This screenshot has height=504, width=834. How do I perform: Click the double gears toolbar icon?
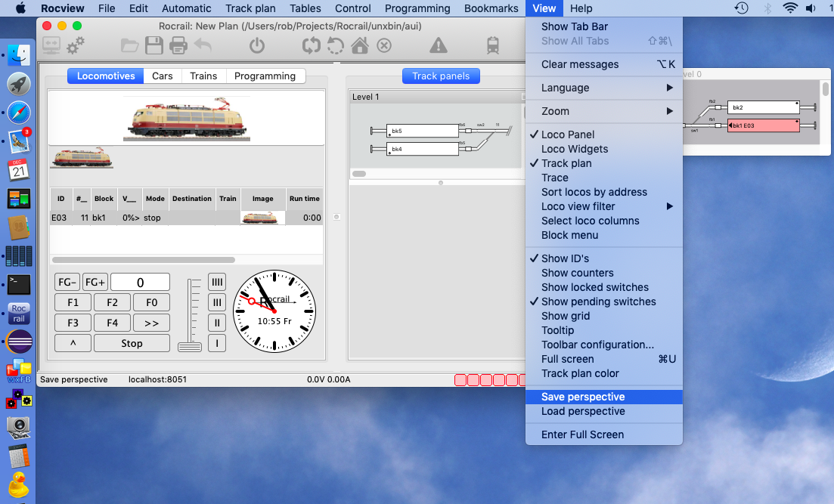click(76, 46)
